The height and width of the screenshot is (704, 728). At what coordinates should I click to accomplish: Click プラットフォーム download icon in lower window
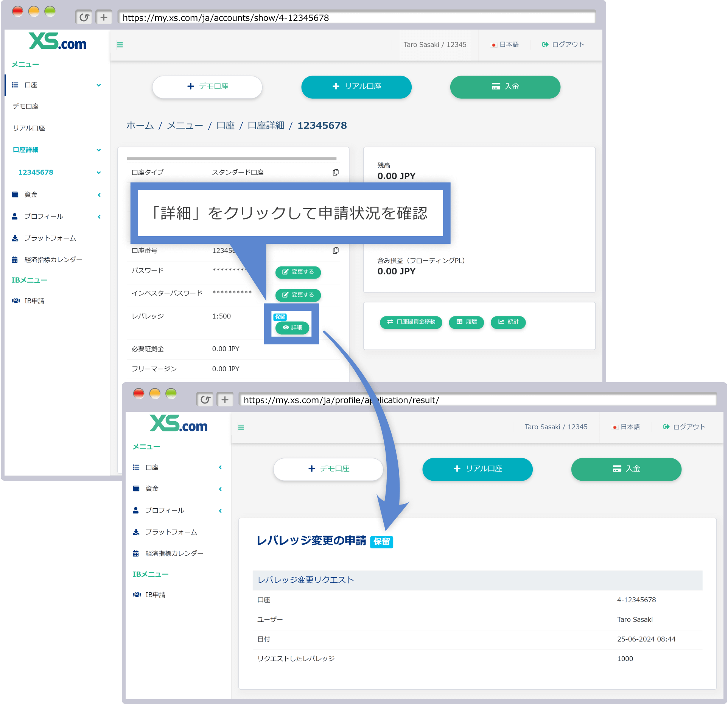point(136,532)
